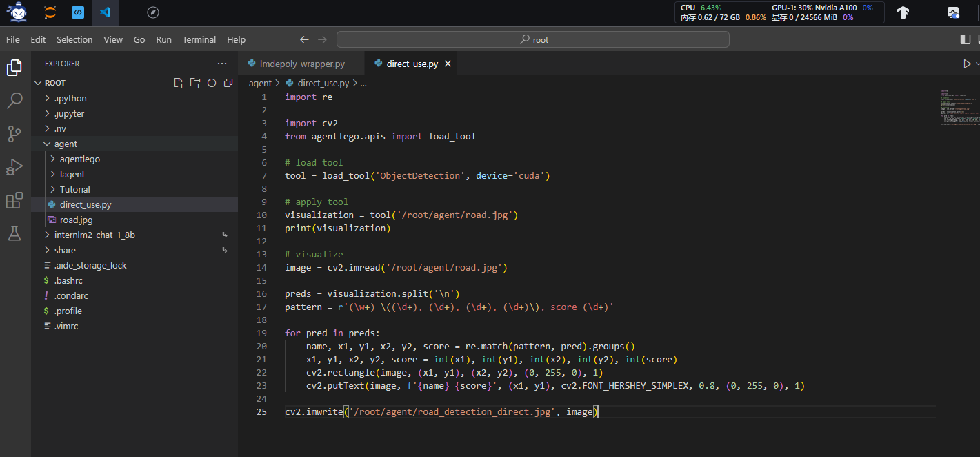Click the code minimap preview

click(959, 108)
